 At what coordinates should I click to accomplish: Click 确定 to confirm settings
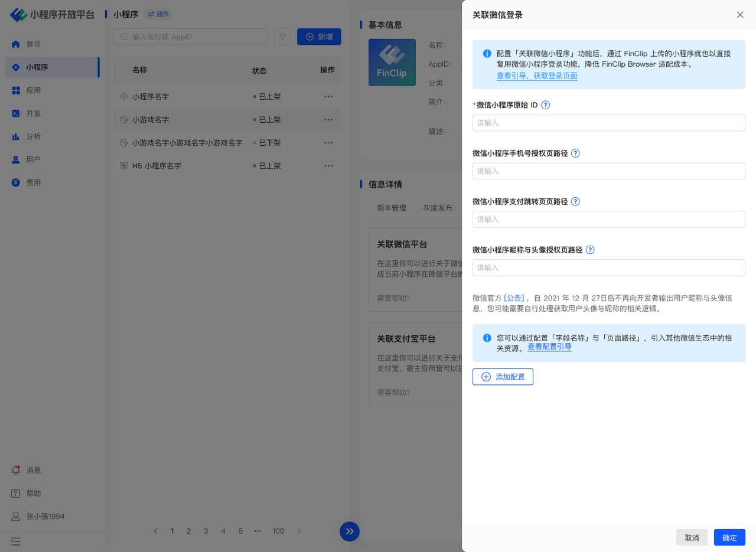729,538
